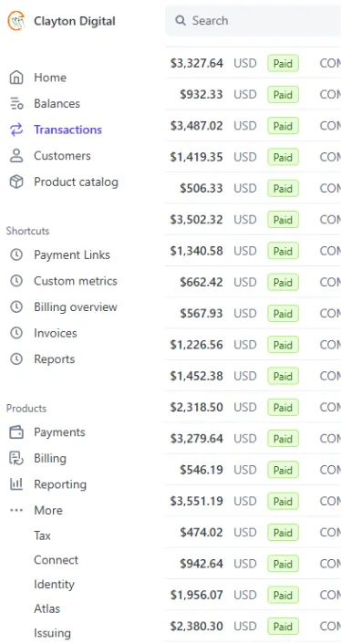Click the Reporting bar chart icon
The height and width of the screenshot is (644, 341).
tap(16, 484)
